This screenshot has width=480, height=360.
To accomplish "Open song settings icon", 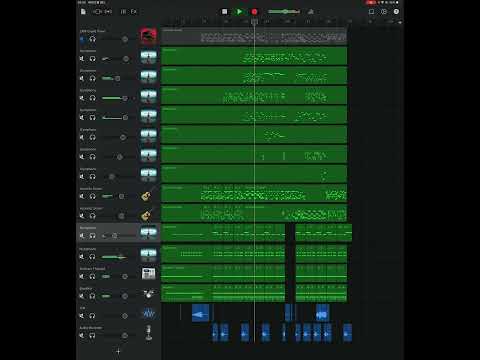I will 384,12.
